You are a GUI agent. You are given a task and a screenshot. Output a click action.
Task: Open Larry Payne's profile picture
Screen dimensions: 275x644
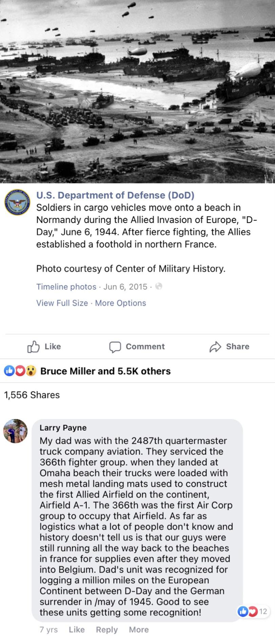tap(16, 431)
